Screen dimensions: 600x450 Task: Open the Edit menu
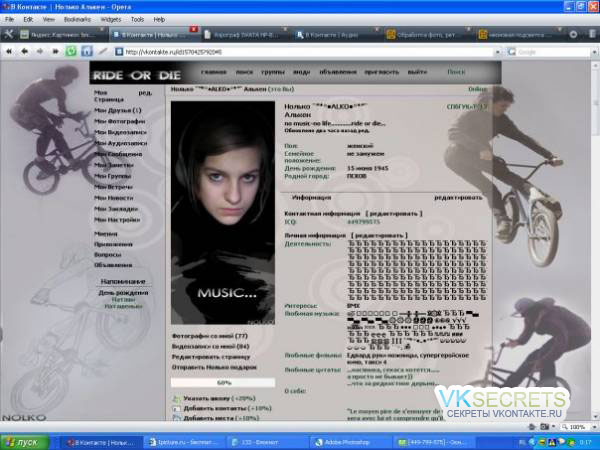pos(28,19)
